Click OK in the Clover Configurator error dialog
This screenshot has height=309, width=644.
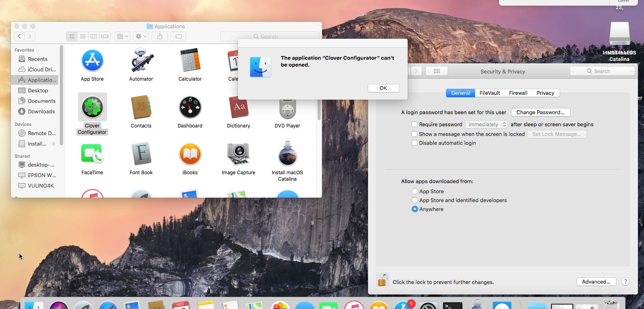point(383,88)
